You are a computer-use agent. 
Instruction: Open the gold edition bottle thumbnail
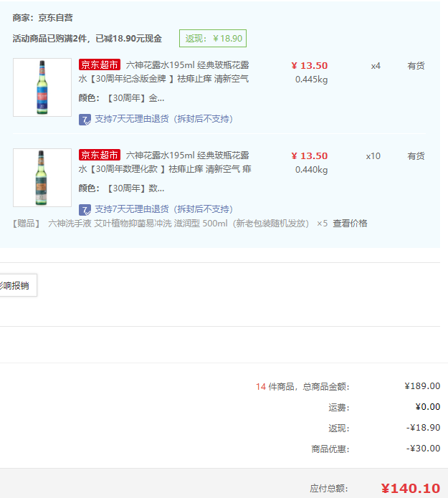pyautogui.click(x=42, y=87)
